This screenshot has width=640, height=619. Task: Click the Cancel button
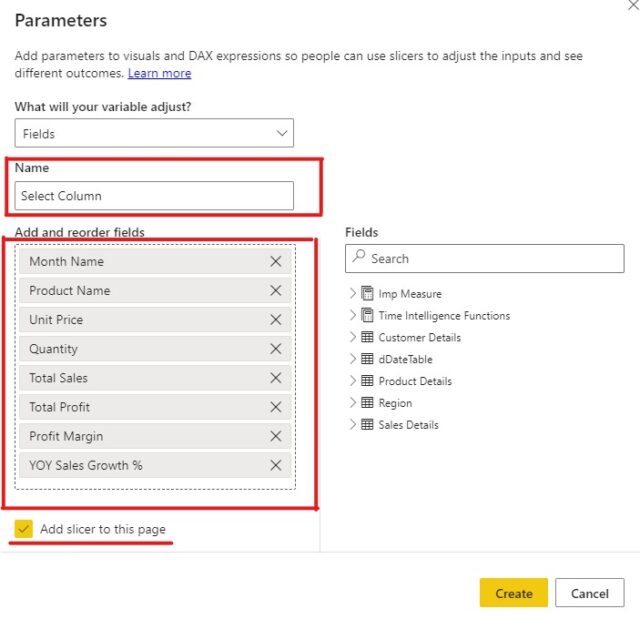(x=589, y=592)
